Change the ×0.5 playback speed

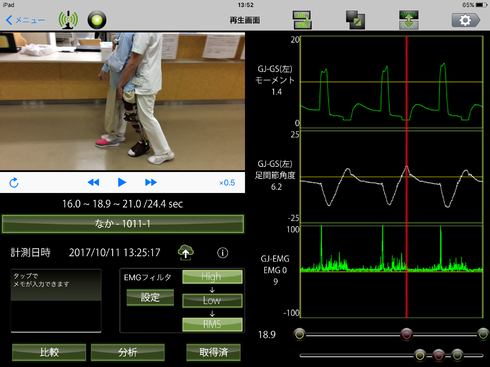pyautogui.click(x=227, y=183)
